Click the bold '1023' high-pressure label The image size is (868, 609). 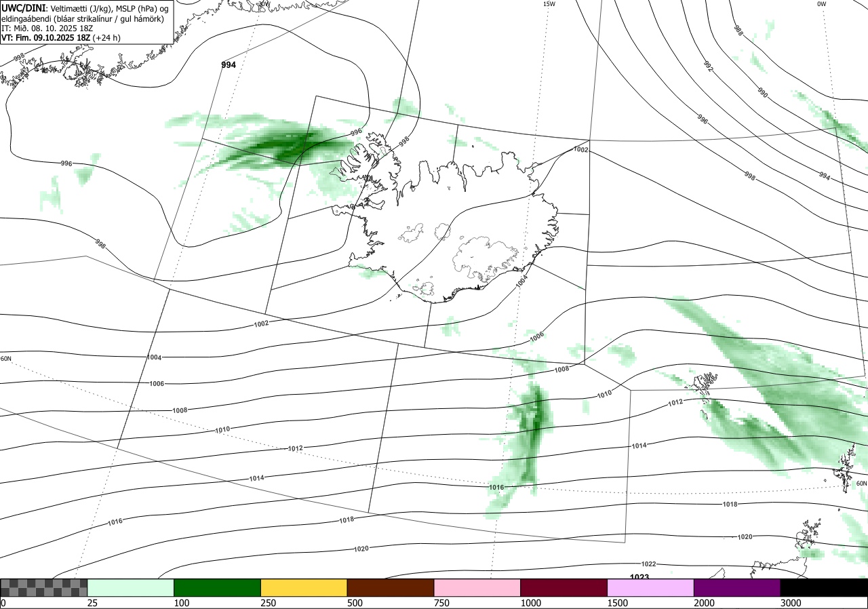[x=639, y=577]
